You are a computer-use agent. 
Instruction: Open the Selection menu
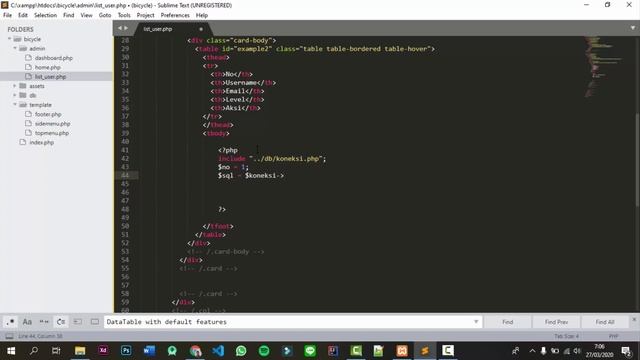click(x=45, y=15)
